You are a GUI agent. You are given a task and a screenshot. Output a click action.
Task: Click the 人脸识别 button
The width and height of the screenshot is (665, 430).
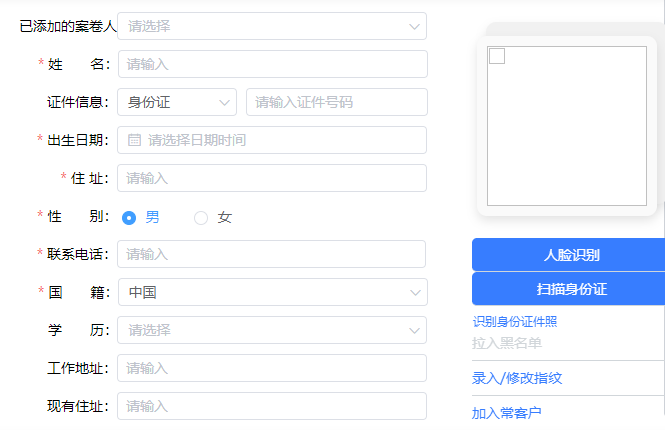coord(568,254)
